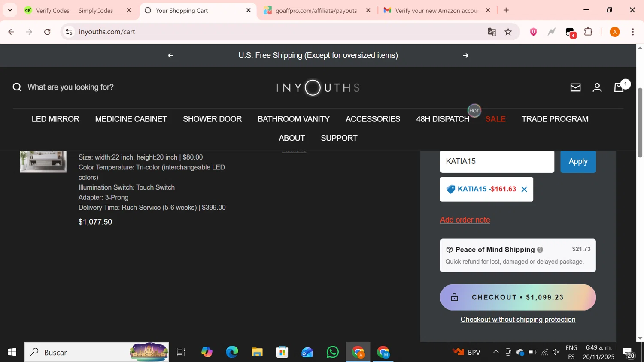Open WhatsApp from taskbar

pos(333,352)
